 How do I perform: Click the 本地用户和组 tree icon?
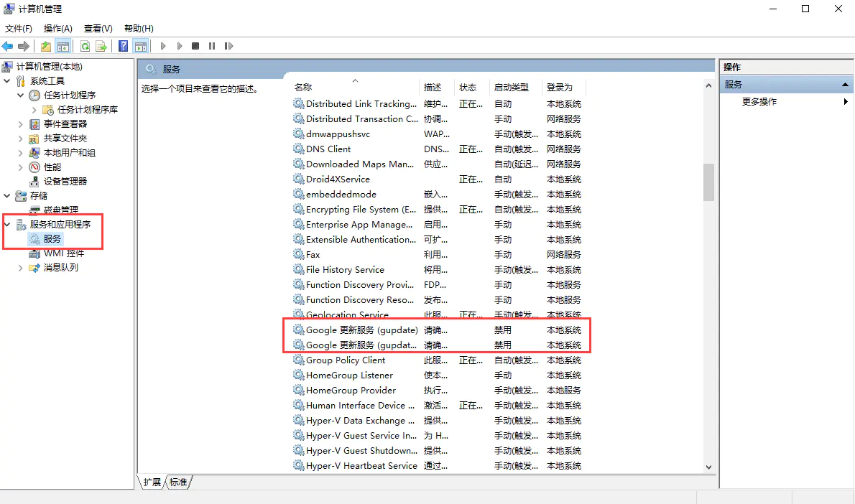(34, 153)
